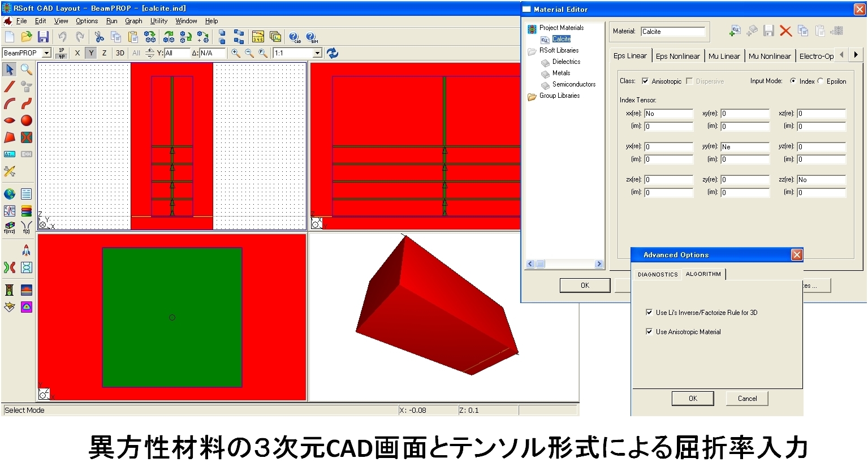868x471 pixels.
Task: Add new material icon in Material Editor
Action: (735, 31)
